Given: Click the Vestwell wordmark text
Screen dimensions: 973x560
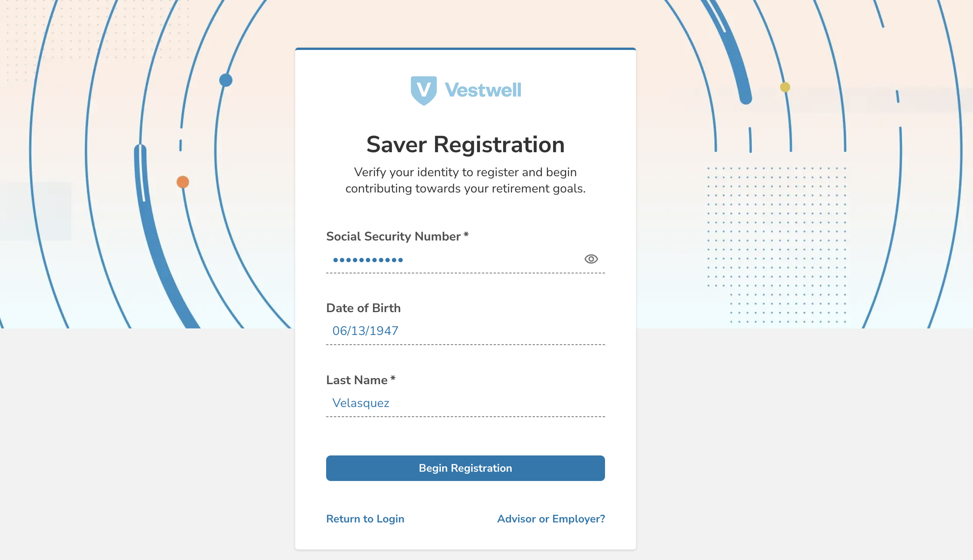Looking at the screenshot, I should (x=483, y=90).
